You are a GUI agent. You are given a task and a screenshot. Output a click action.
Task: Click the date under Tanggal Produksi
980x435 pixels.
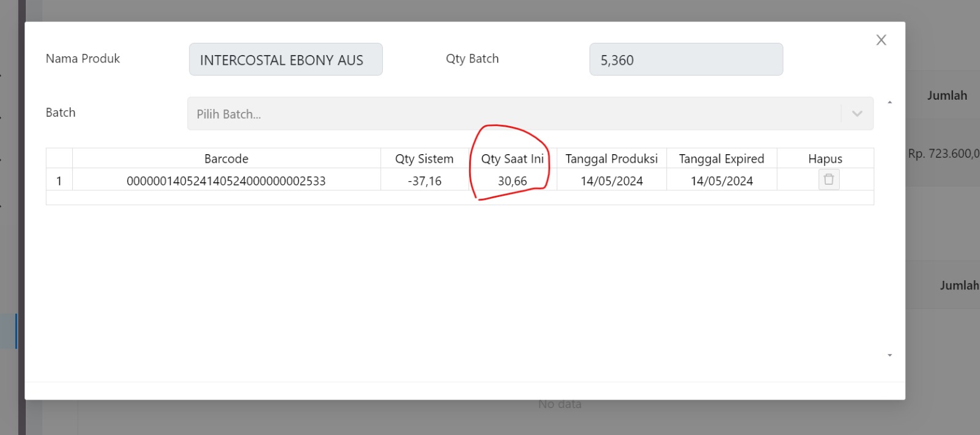pyautogui.click(x=611, y=181)
